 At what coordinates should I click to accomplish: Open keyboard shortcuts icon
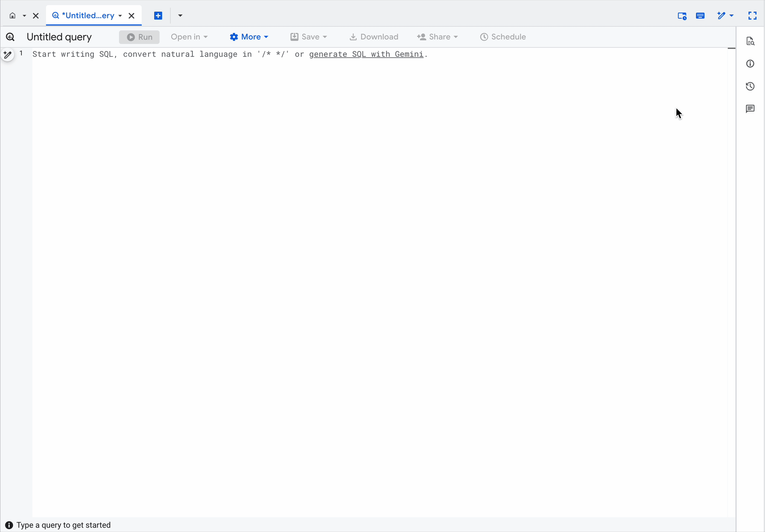point(700,16)
